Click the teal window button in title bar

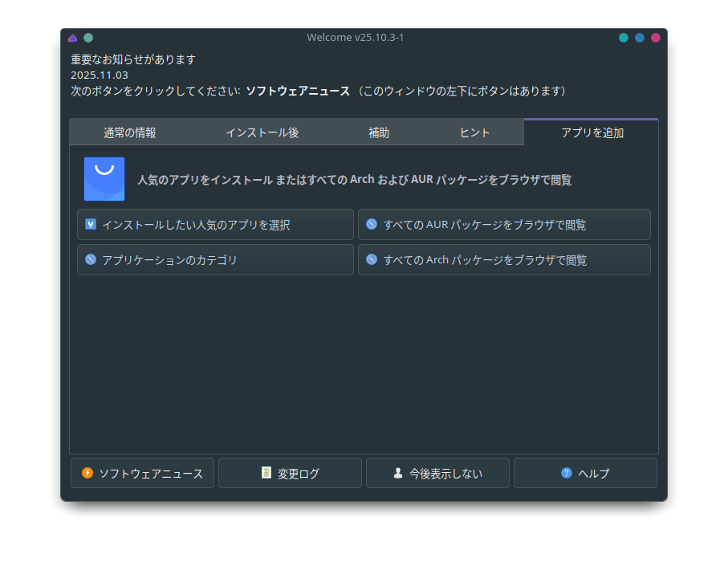[624, 38]
